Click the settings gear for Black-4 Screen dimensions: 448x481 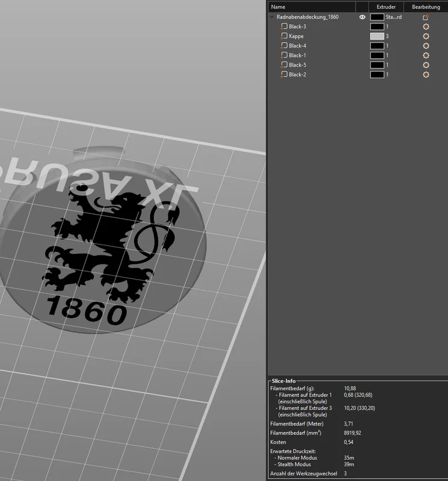426,46
